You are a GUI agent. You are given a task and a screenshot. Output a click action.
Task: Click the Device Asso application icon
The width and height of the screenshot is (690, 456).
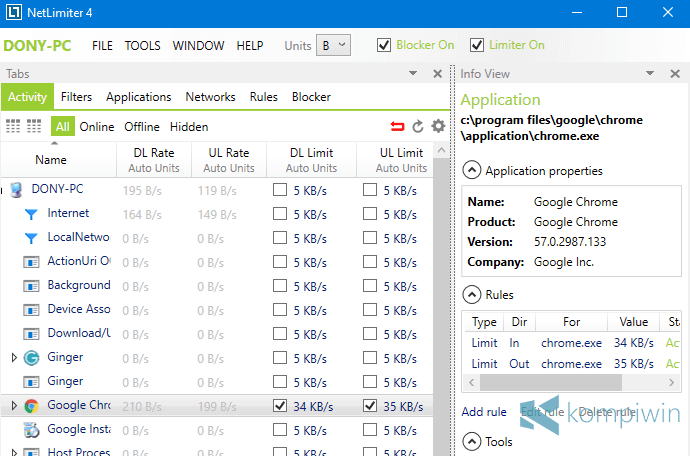click(x=31, y=310)
